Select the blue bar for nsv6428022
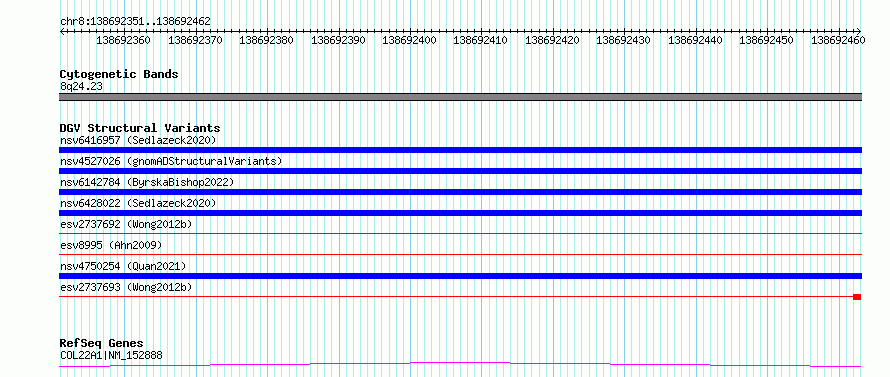Screen dimensions: 890x377 click(460, 213)
